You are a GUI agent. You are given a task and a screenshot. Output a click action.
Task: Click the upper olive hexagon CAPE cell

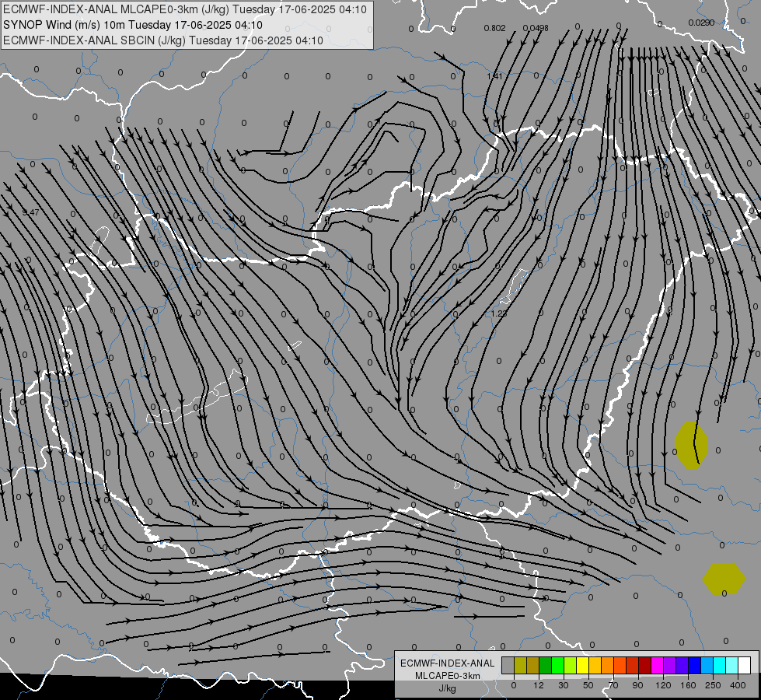point(691,445)
